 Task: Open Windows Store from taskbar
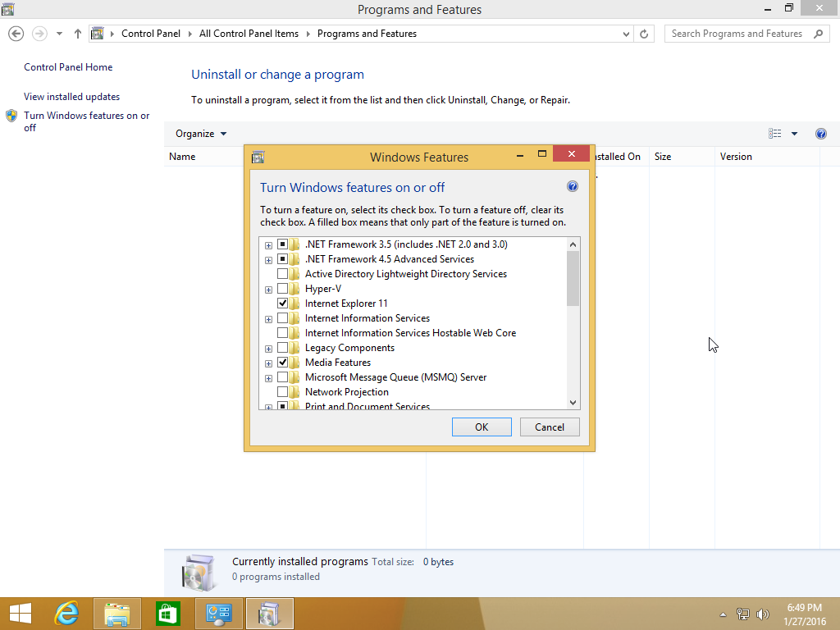click(167, 614)
